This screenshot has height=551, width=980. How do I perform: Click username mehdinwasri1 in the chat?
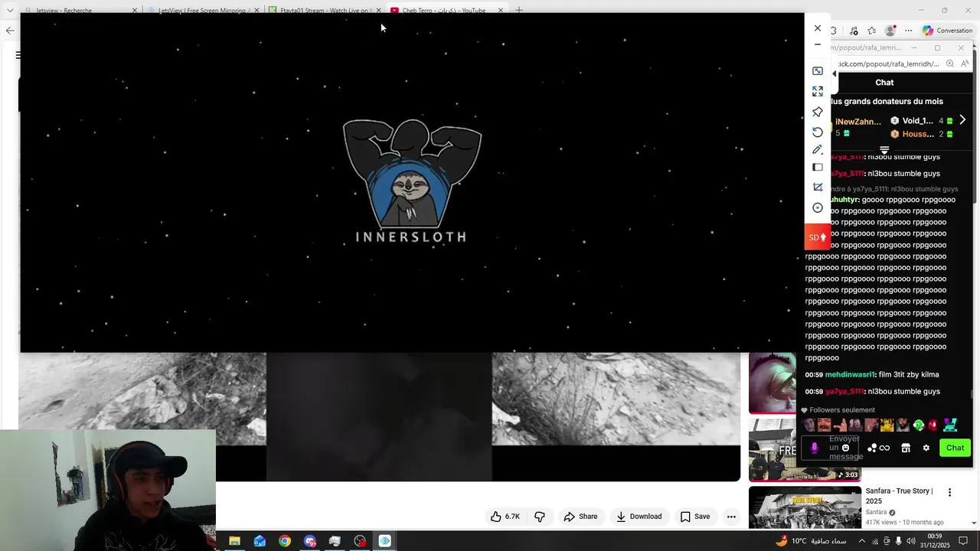coord(850,375)
